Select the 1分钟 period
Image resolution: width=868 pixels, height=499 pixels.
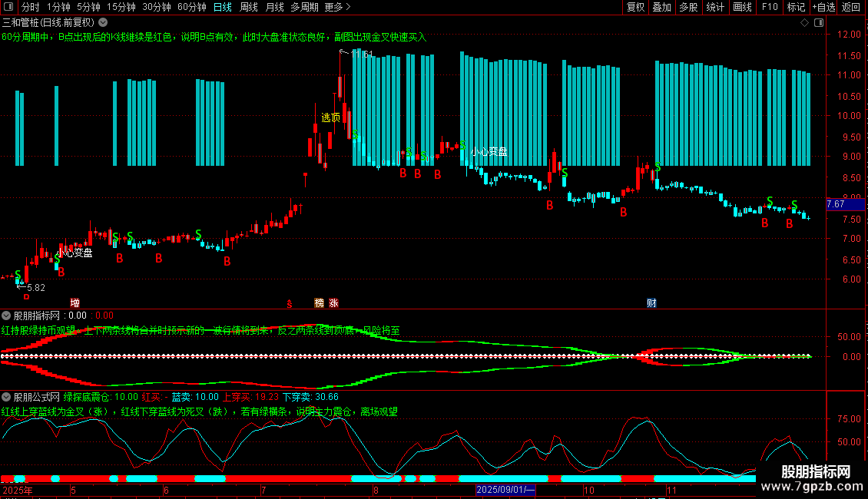point(58,7)
